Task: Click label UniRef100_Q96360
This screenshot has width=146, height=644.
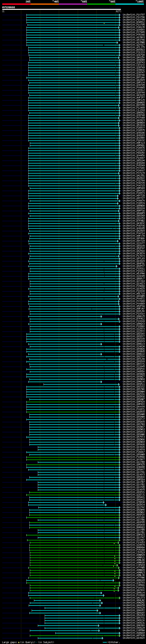Action: coord(134,625)
